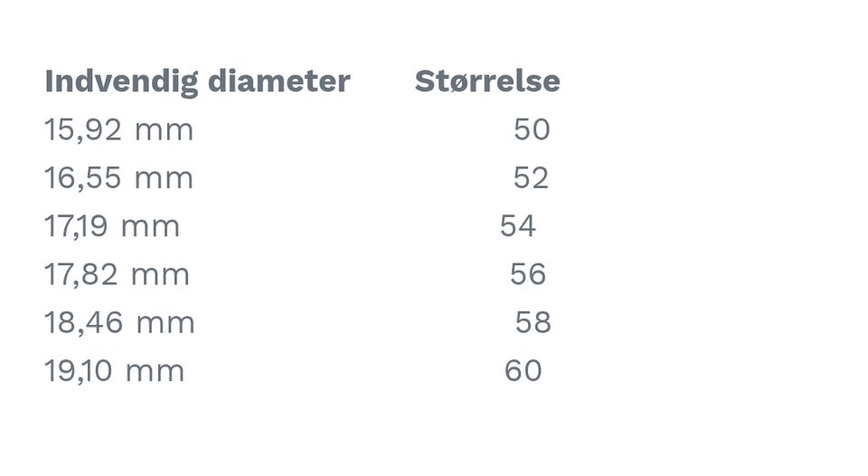
Task: Click the 18,46 mm diameter entry
Action: [119, 323]
